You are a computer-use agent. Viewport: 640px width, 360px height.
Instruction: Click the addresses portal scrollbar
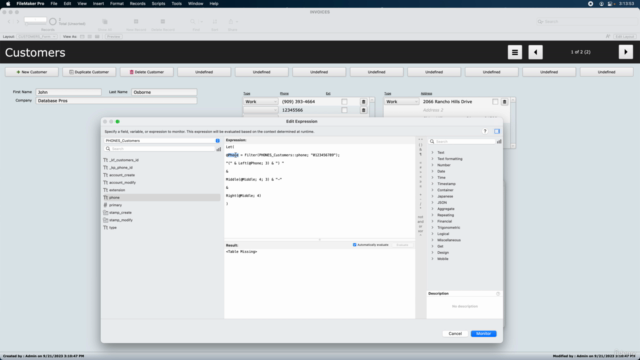coord(513,122)
